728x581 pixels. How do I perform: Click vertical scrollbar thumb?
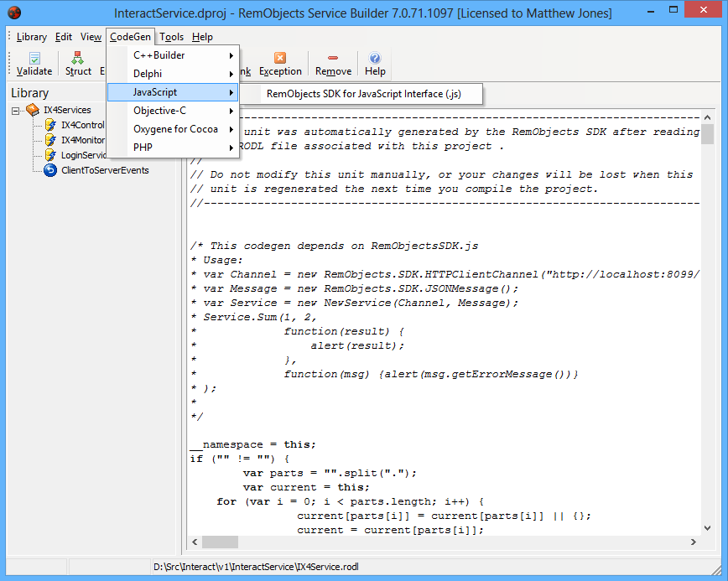coord(707,134)
